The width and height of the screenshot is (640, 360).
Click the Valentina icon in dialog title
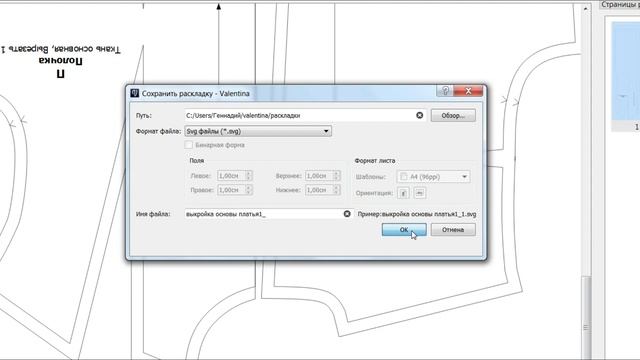coord(135,93)
